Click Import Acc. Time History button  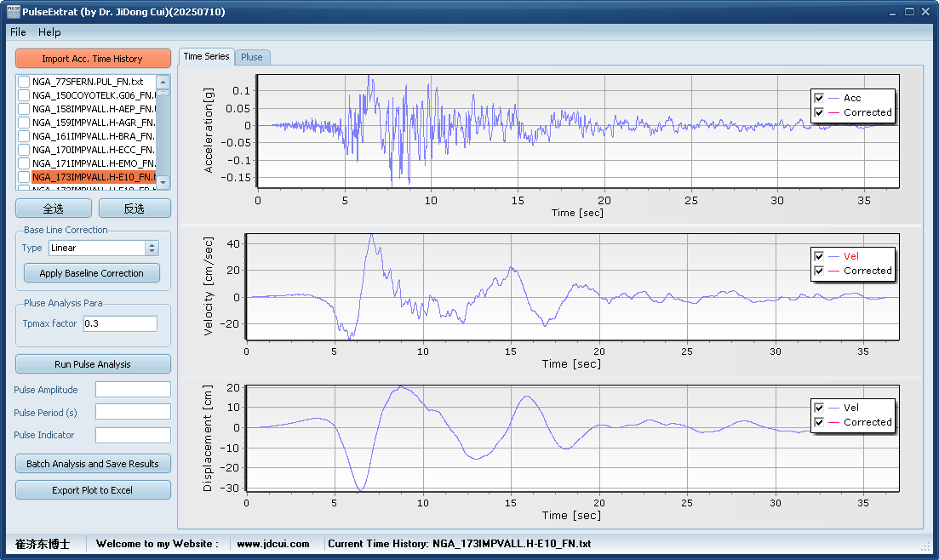[93, 59]
